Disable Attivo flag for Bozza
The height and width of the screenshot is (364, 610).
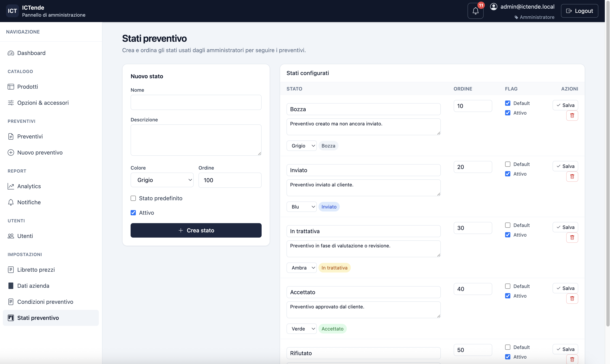508,113
